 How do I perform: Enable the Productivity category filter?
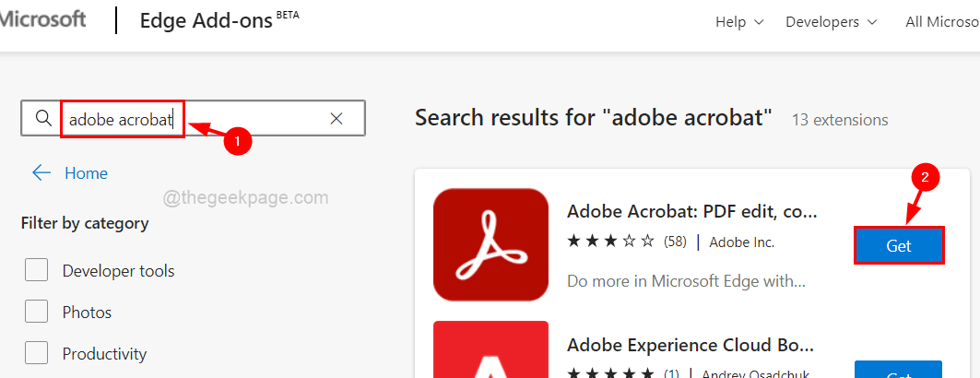pos(37,354)
